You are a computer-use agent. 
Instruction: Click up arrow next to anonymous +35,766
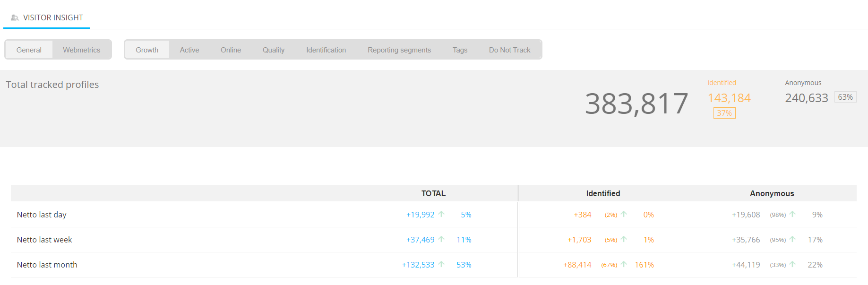coord(792,239)
